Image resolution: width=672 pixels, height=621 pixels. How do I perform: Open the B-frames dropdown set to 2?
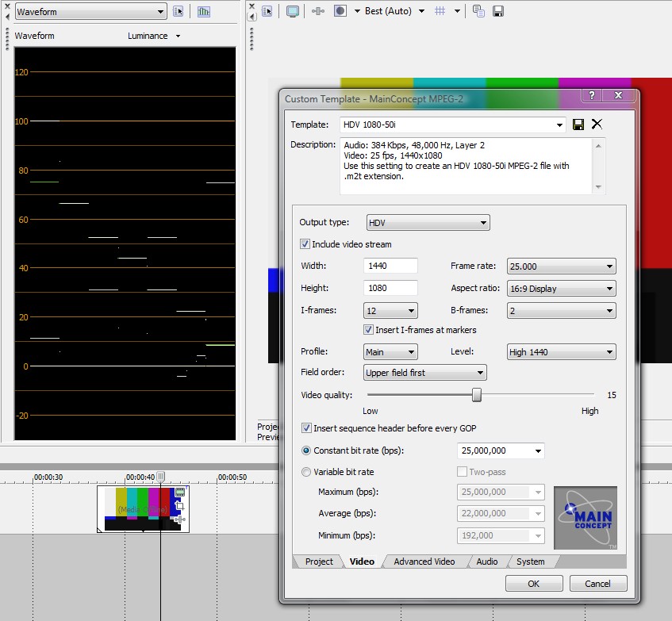(x=562, y=311)
